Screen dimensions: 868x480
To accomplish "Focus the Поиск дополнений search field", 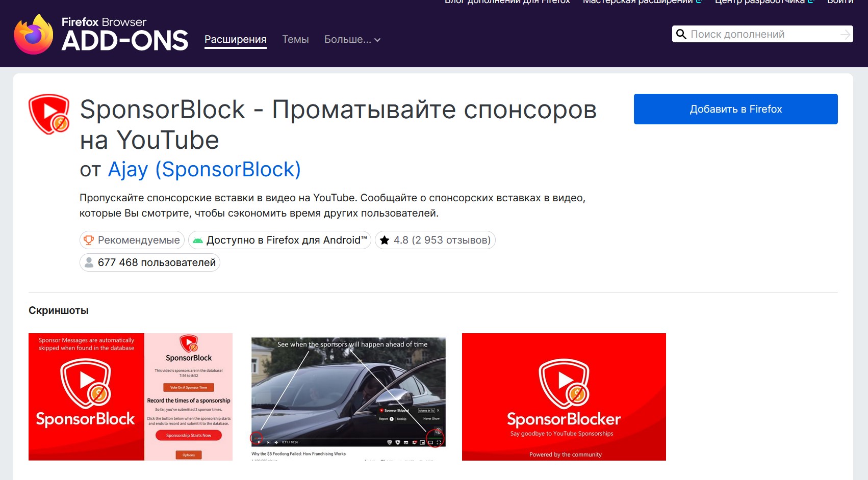I will click(x=762, y=34).
